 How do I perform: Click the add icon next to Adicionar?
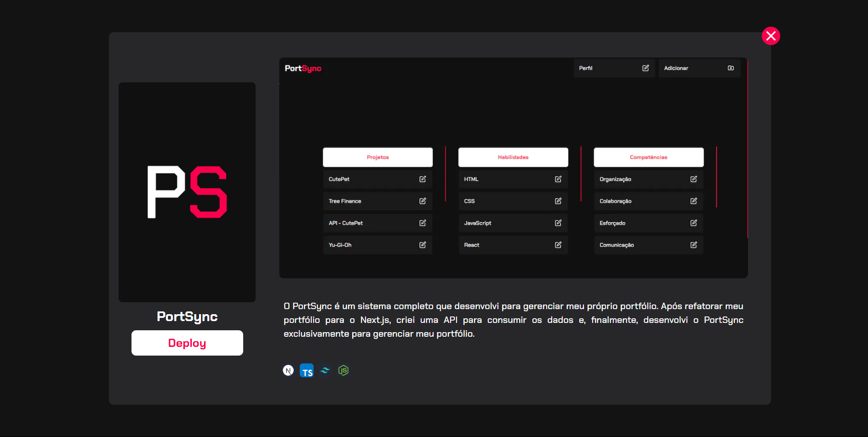pyautogui.click(x=731, y=68)
